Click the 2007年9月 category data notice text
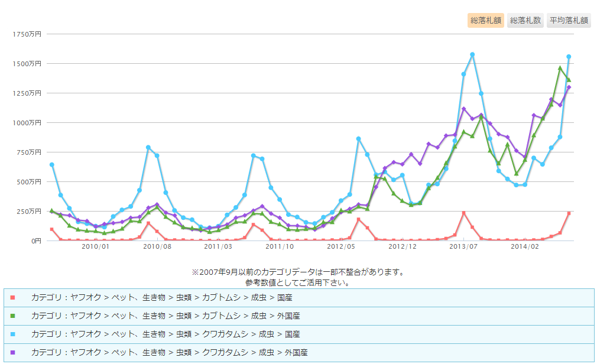 click(x=298, y=272)
